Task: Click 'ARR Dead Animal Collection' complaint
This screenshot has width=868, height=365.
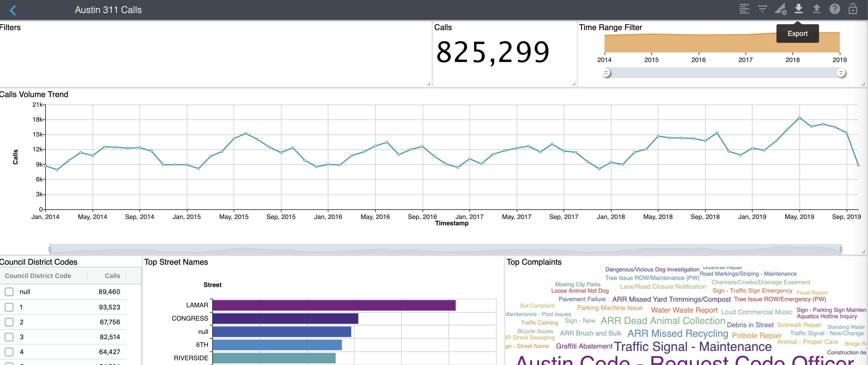Action: (x=663, y=321)
